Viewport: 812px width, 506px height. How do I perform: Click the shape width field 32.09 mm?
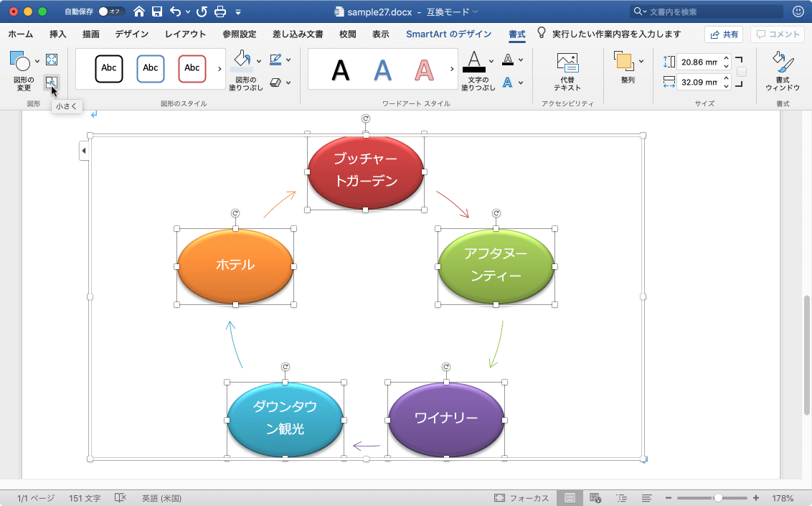coord(699,83)
